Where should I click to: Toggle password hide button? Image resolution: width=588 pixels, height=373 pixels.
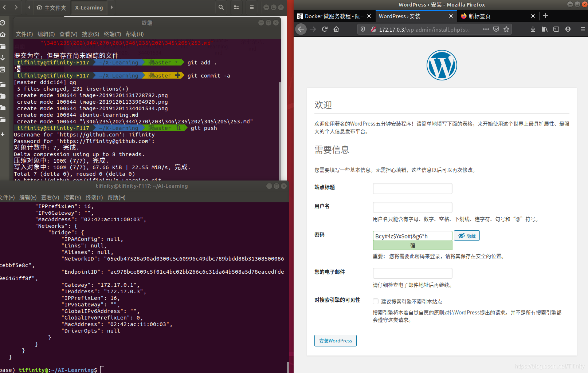point(467,235)
